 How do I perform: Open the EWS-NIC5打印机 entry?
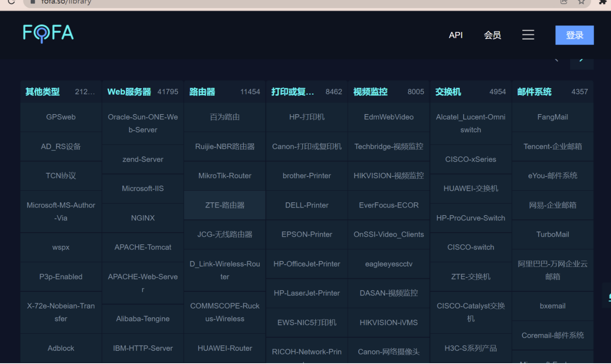[x=307, y=323]
